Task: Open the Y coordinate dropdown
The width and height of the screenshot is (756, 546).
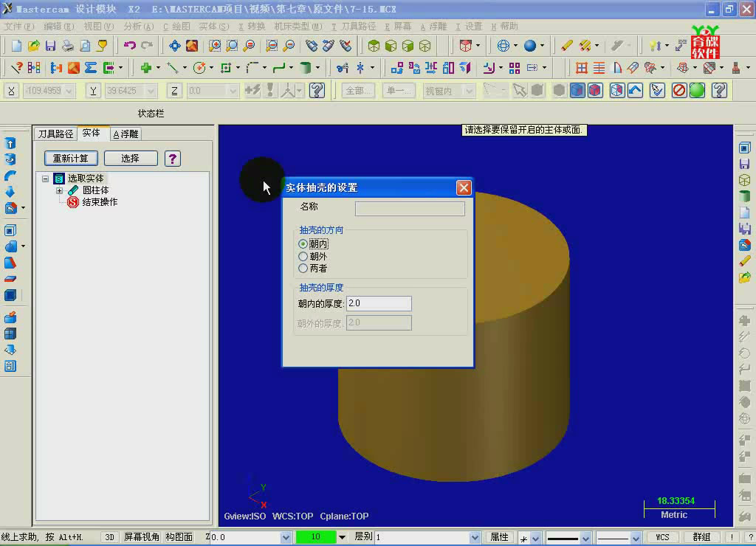Action: (x=151, y=91)
